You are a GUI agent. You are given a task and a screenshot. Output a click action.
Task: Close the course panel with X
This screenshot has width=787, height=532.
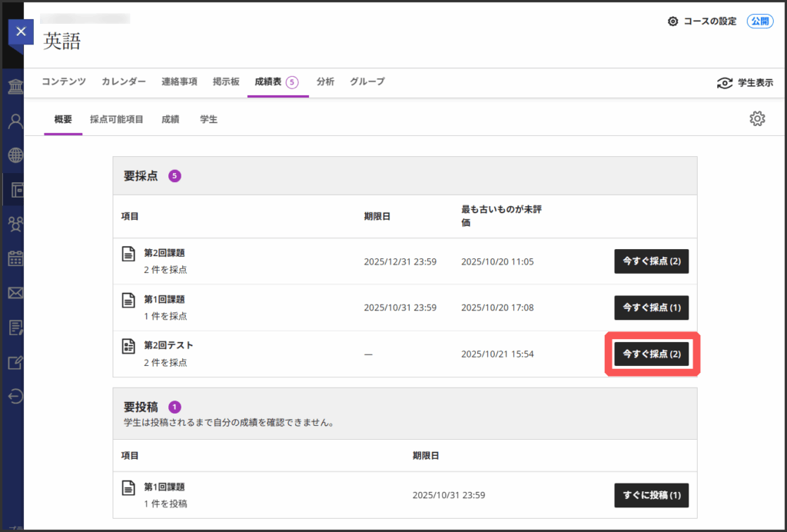[21, 32]
